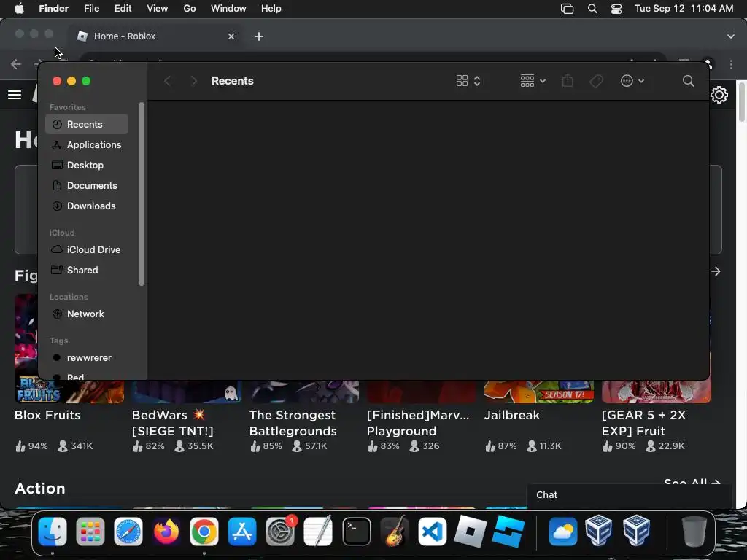Open Roblox Player in the Dock
747x560 pixels.
click(471, 532)
